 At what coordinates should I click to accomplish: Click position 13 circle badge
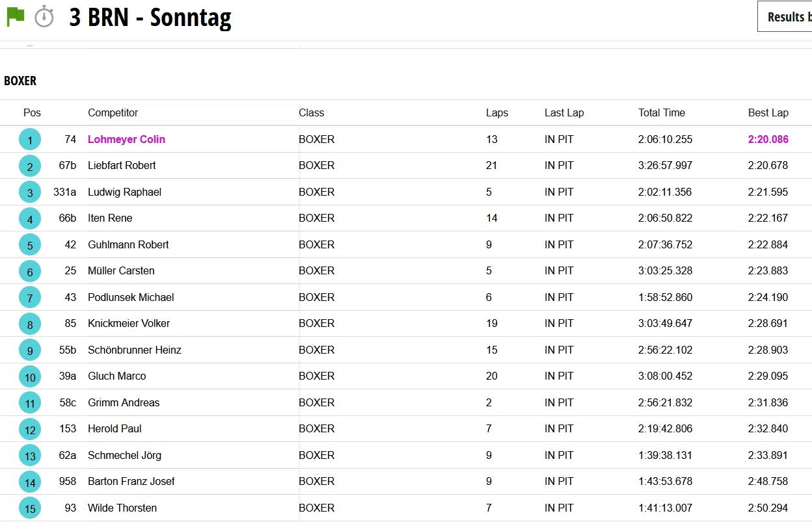click(30, 456)
